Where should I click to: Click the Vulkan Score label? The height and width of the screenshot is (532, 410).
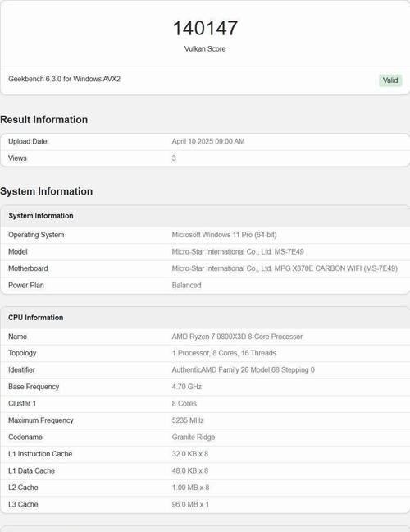click(205, 49)
